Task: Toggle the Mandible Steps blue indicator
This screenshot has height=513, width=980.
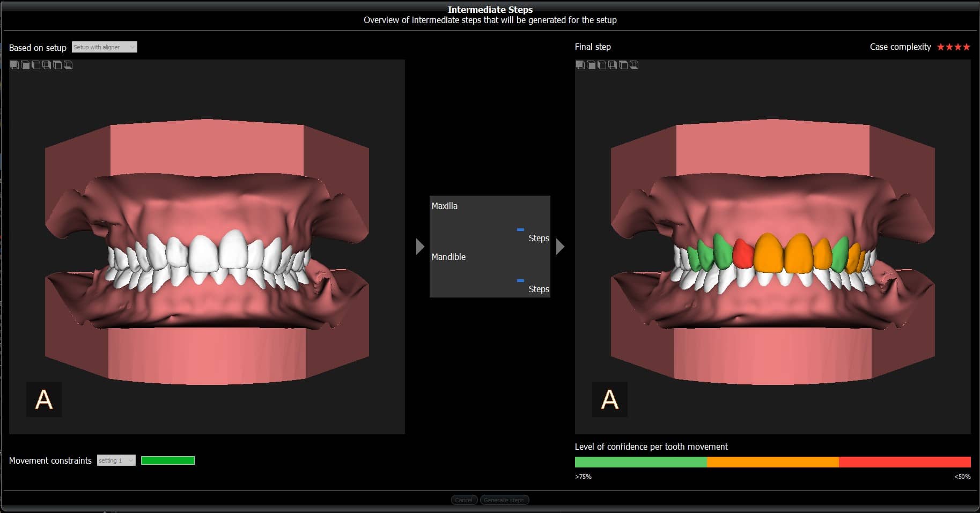Action: (x=519, y=280)
